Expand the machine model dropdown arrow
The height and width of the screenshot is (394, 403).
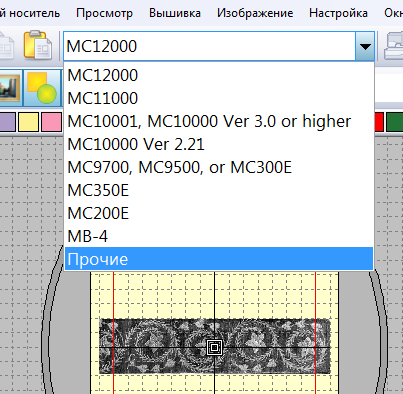[365, 46]
